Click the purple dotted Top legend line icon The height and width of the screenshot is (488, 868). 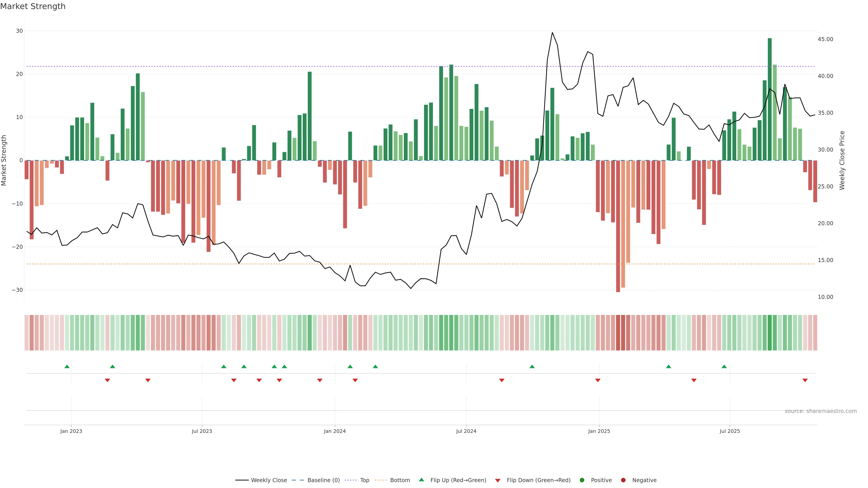pos(351,480)
